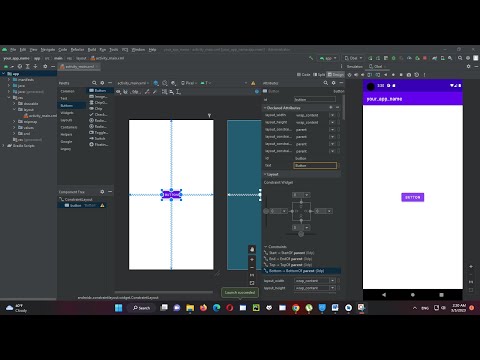This screenshot has width=480, height=360.
Task: Open the File menu
Action: [x=13, y=50]
